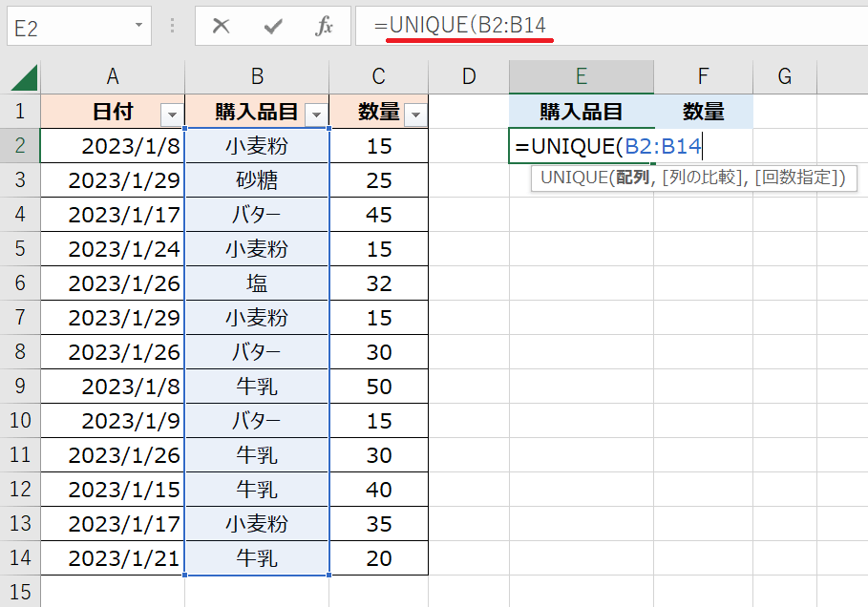
Task: Click the Enter checkmark formula bar icon
Action: click(x=273, y=27)
